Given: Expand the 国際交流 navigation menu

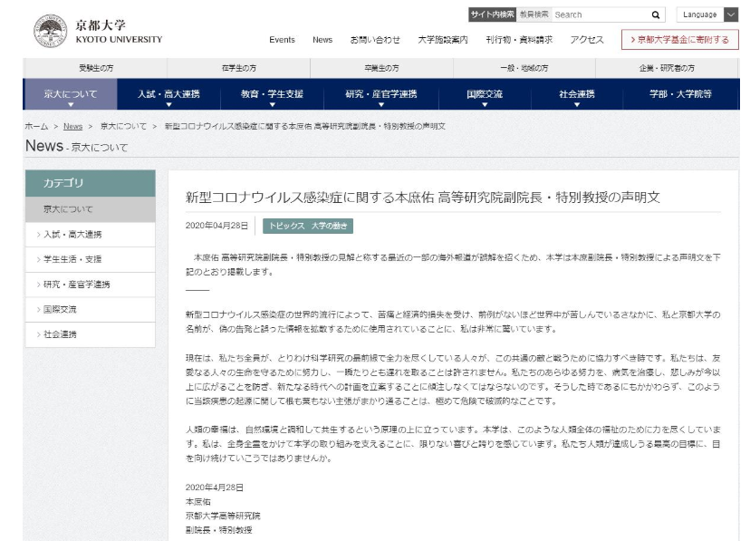Looking at the screenshot, I should (x=486, y=96).
